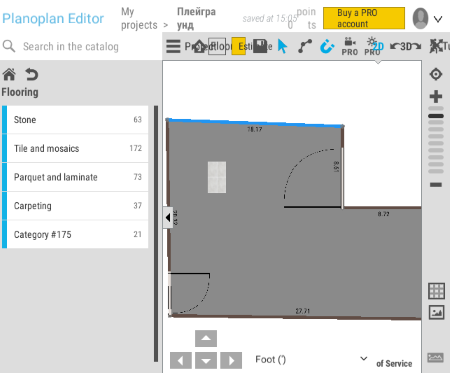Image resolution: width=450 pixels, height=373 pixels.
Task: Collapse the catalog panel with arrow handle
Action: coord(168,218)
